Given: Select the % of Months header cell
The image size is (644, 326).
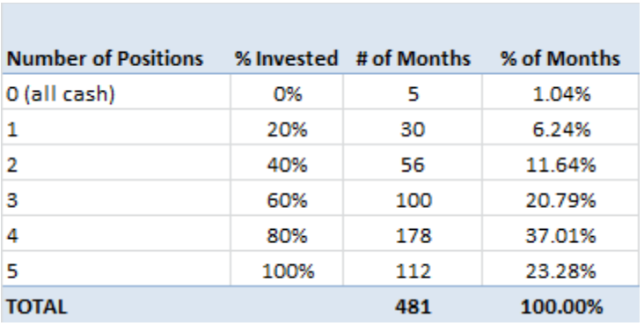Looking at the screenshot, I should (x=560, y=58).
